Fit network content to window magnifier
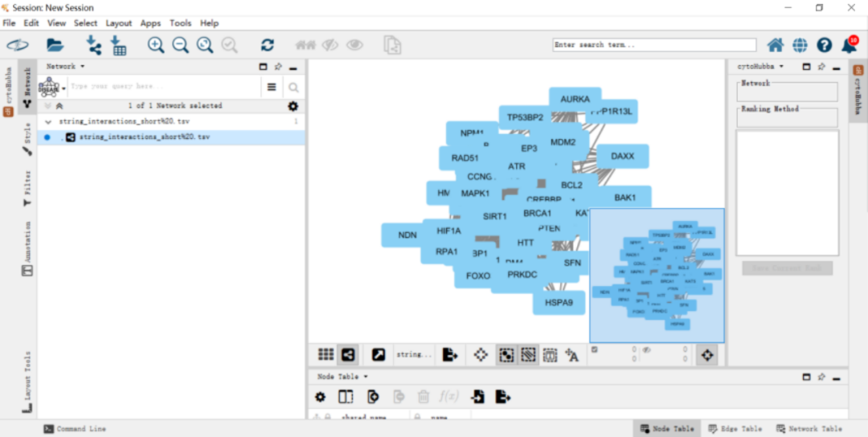 point(205,45)
